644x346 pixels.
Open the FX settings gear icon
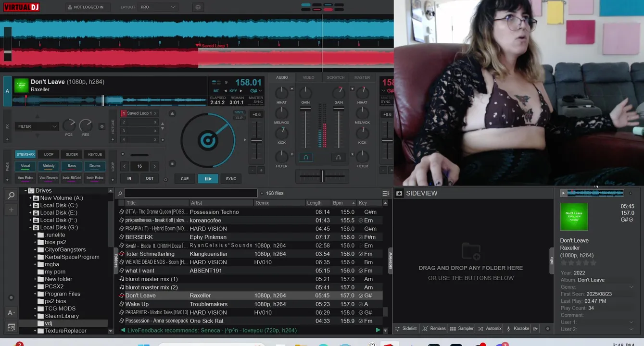(x=101, y=126)
